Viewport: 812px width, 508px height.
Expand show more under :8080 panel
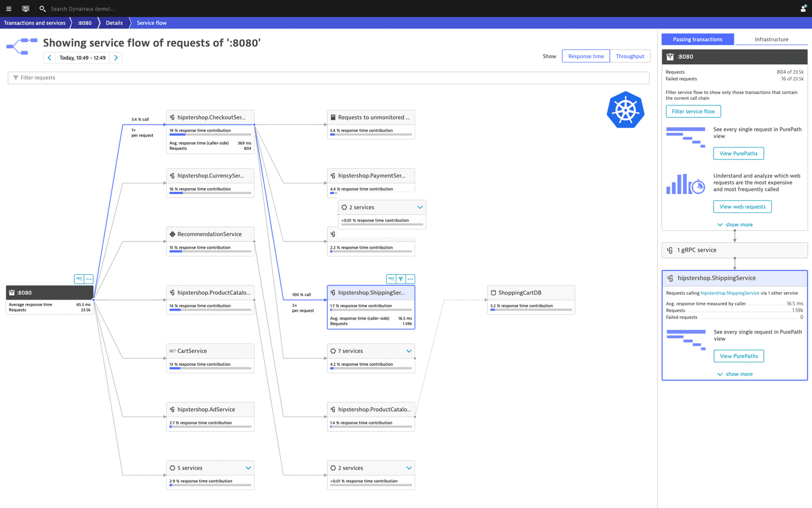point(735,225)
